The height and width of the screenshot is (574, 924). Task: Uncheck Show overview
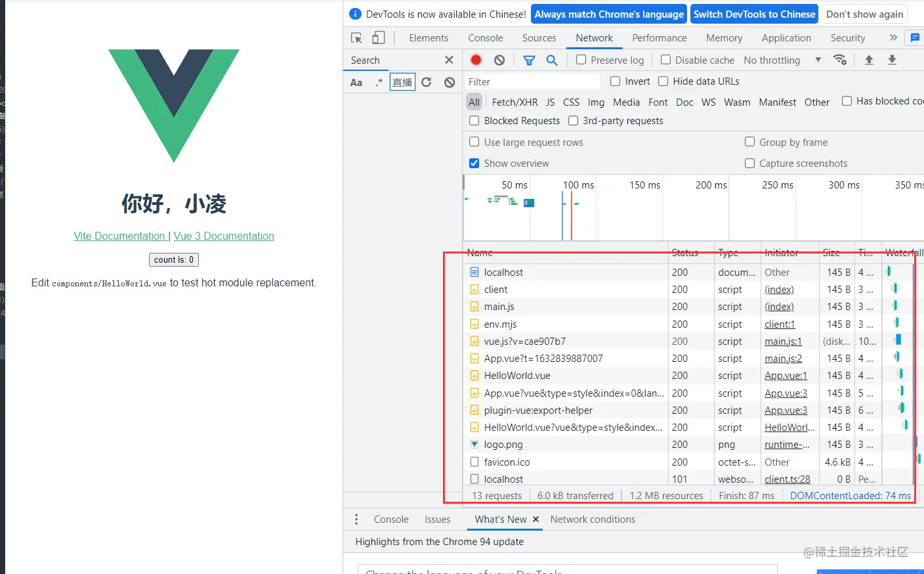[x=474, y=163]
